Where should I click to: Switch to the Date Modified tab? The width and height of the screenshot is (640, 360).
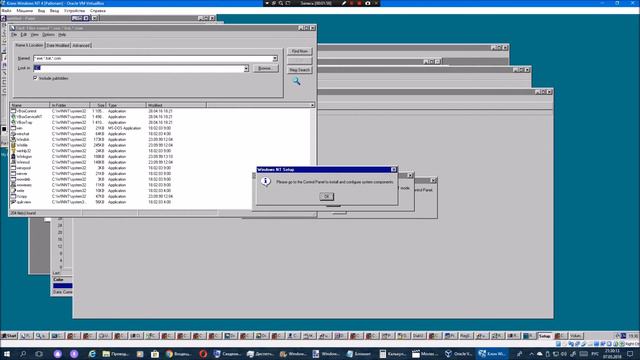click(x=58, y=45)
